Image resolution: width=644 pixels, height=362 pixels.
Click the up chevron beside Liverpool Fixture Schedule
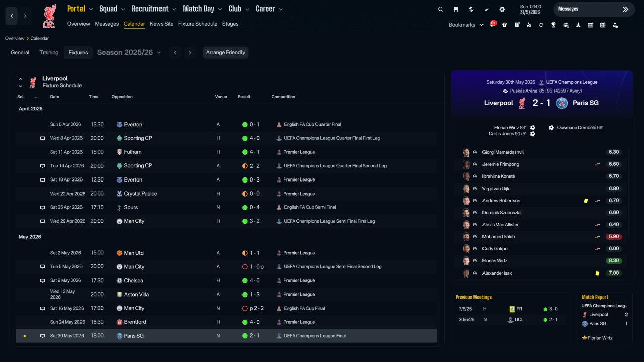coord(21,79)
